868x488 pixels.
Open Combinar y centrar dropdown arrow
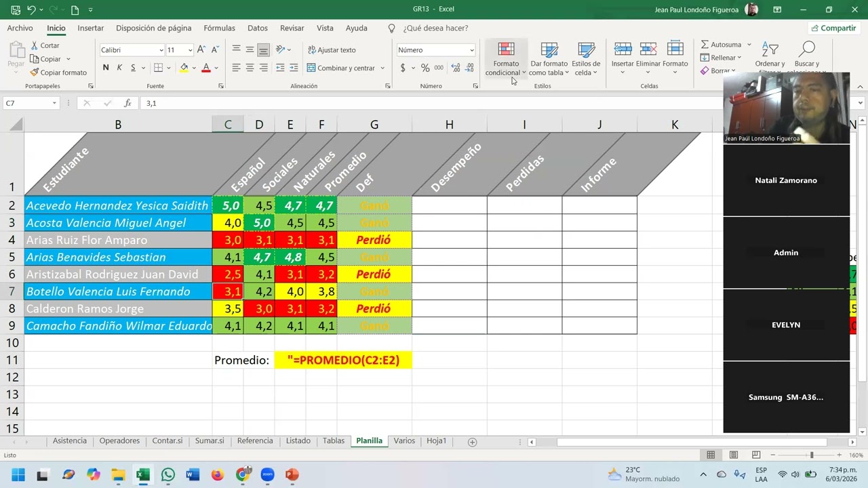(382, 68)
